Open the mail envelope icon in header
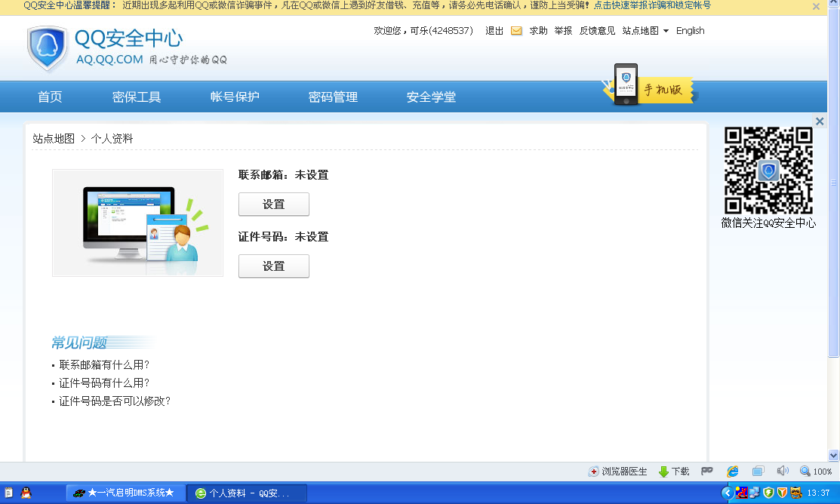The width and height of the screenshot is (840, 504). coord(516,31)
